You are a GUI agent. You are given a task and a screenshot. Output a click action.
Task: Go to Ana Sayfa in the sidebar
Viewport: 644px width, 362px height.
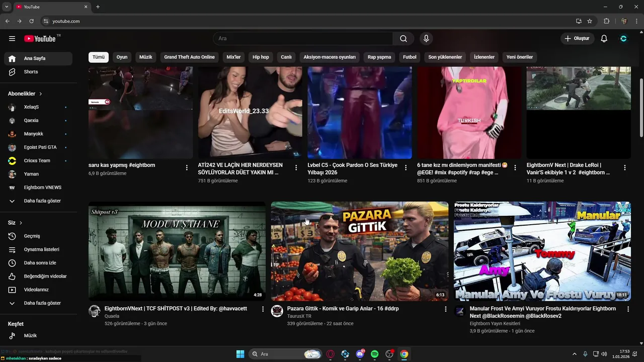(38, 58)
